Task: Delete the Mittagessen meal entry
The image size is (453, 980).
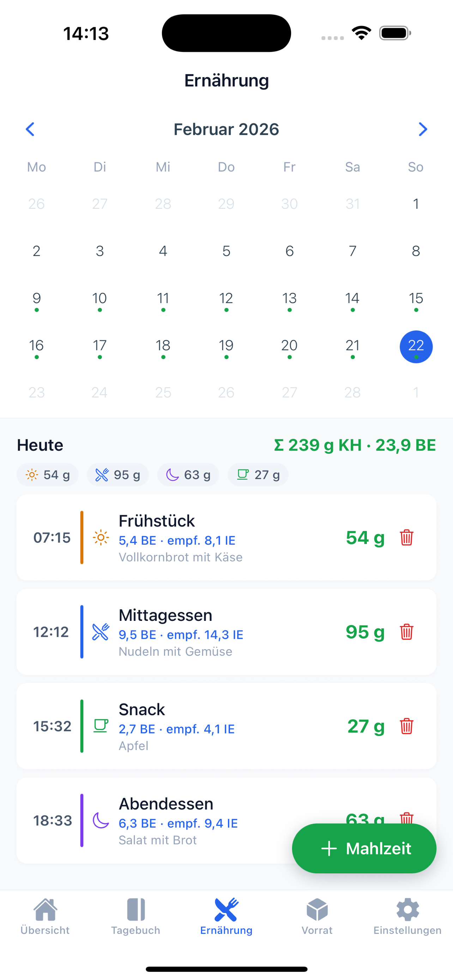Action: [x=406, y=632]
